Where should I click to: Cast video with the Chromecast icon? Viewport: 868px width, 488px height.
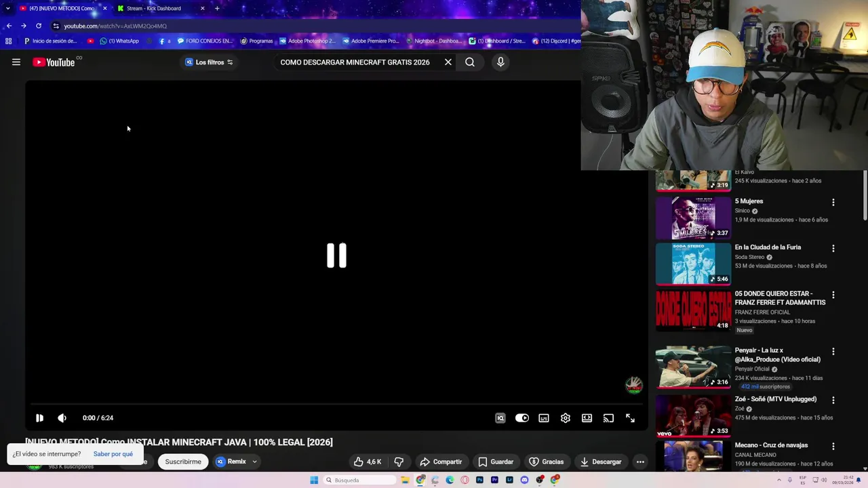(608, 418)
